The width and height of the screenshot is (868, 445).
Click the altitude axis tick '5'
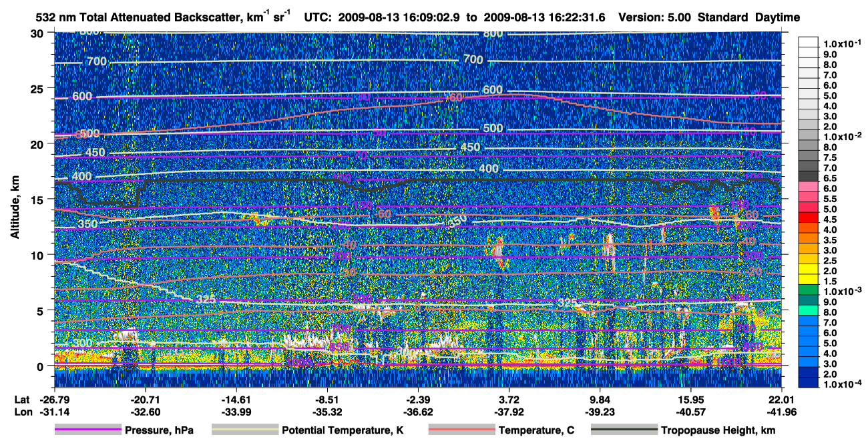41,310
